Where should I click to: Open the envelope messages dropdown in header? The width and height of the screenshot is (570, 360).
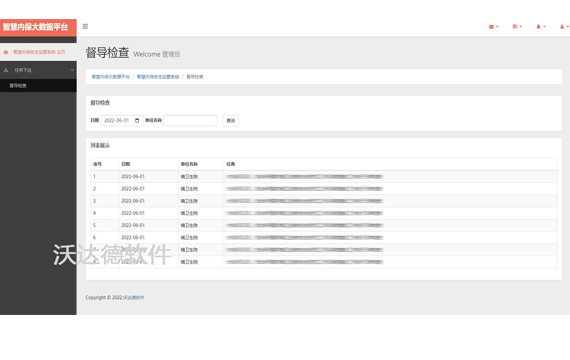[x=493, y=27]
